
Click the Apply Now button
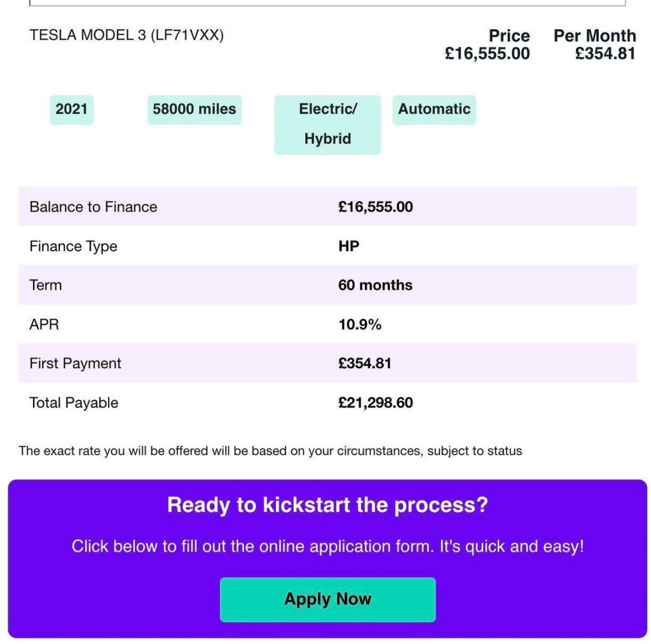click(327, 599)
